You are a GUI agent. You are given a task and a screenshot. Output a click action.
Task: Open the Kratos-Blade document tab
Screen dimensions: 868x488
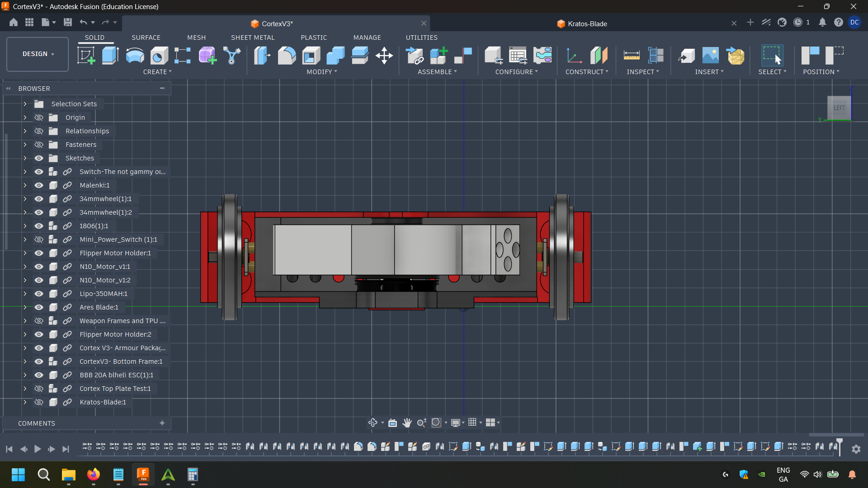[x=587, y=23]
